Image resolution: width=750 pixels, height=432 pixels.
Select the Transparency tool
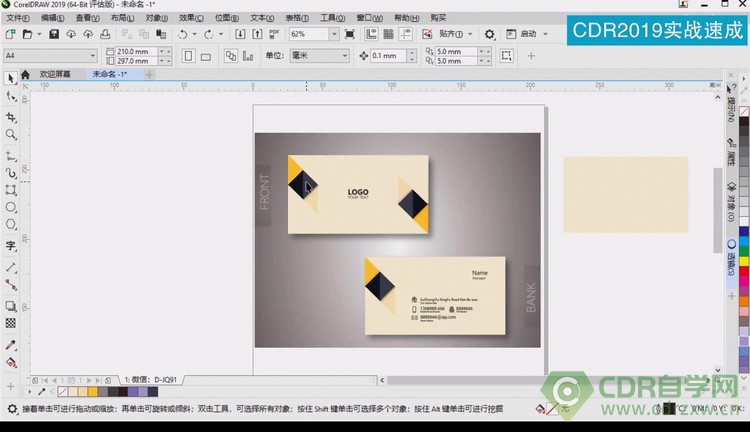pyautogui.click(x=11, y=323)
